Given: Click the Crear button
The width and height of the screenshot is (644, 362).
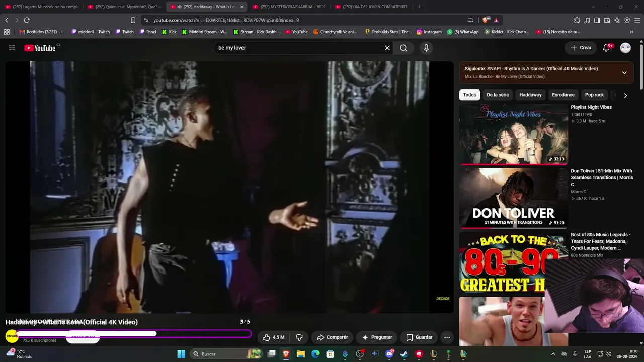Looking at the screenshot, I should click(581, 48).
